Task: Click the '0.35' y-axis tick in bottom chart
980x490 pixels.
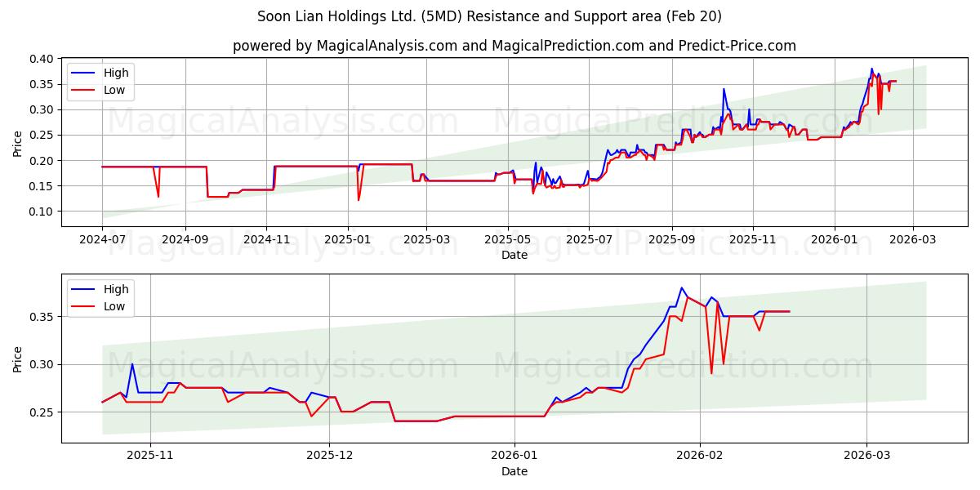Action: (x=42, y=316)
